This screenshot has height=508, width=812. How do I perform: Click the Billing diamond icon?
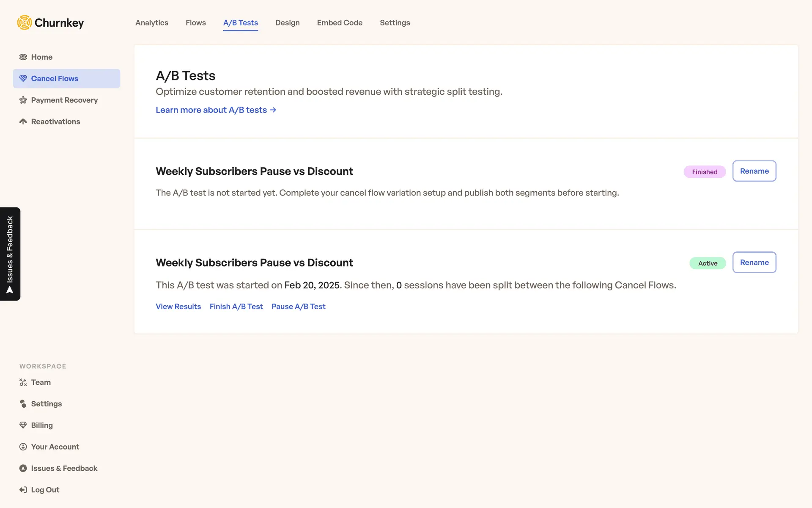[23, 425]
